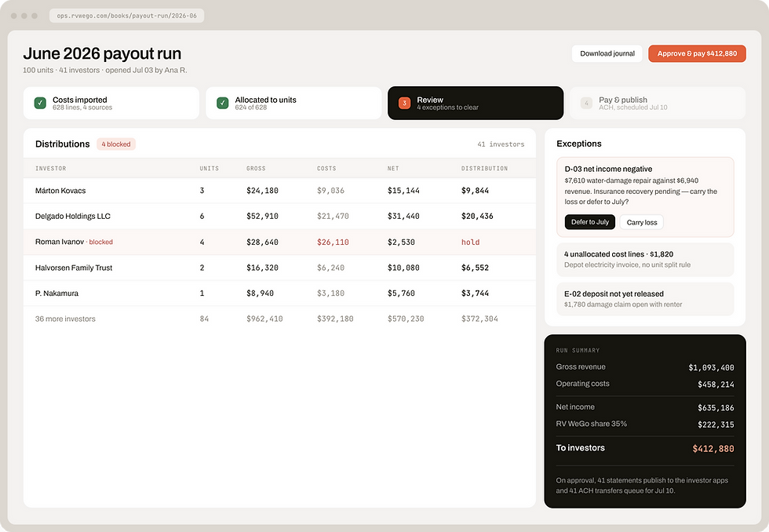Open the Costs imported step
The image size is (769, 532).
pos(111,103)
